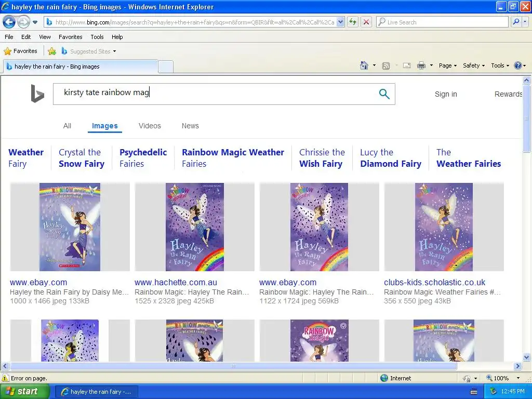Click taskbar hayley the rain fairy button
The width and height of the screenshot is (532, 399).
96,392
